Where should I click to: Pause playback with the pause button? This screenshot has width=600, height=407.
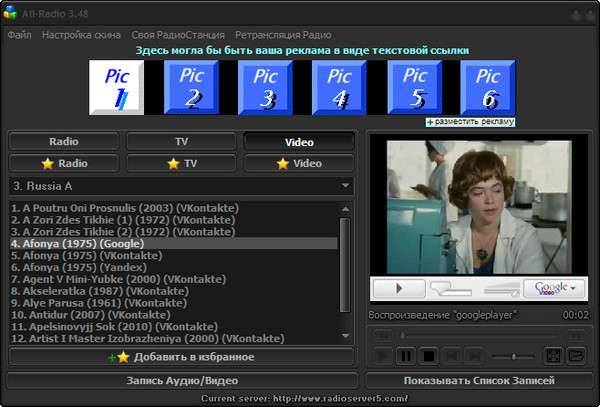click(406, 355)
